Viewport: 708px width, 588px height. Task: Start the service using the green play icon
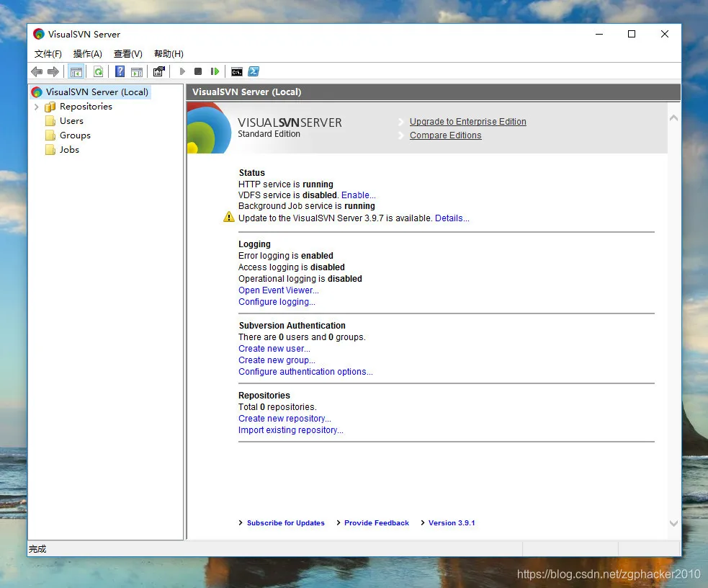182,71
